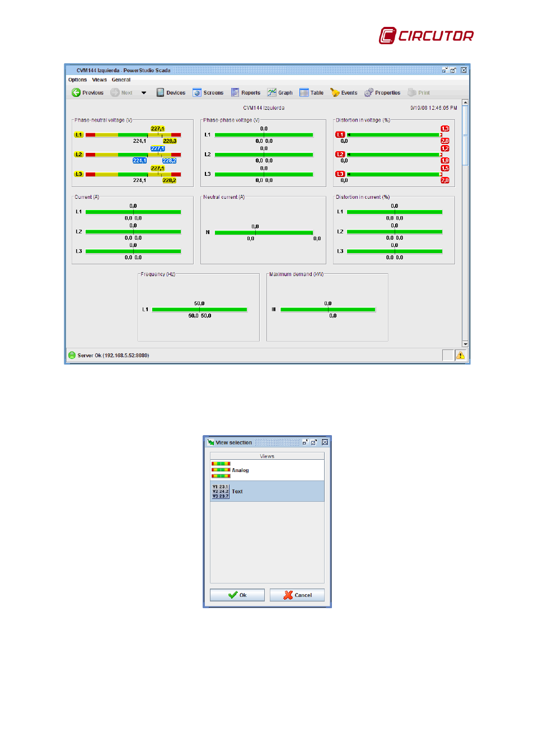534x756 pixels.
Task: Open the Screens toolbar icon
Action: pos(197,92)
